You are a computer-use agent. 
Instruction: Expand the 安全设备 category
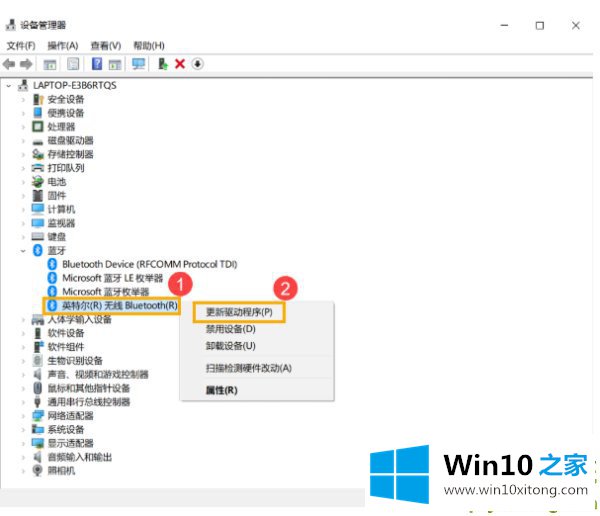tap(23, 100)
